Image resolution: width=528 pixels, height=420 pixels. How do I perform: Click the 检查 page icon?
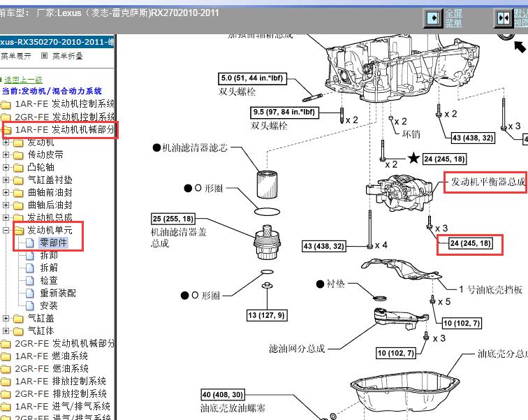point(30,280)
